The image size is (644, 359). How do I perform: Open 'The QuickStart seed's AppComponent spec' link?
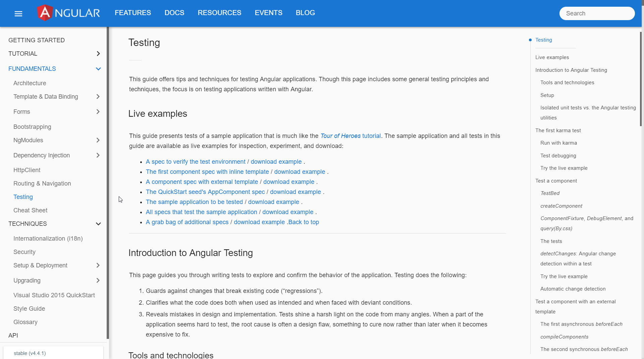(205, 192)
